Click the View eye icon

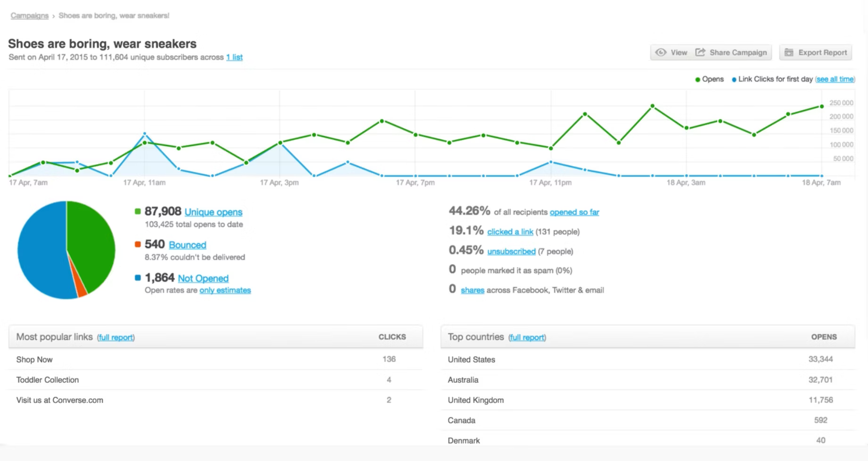click(x=661, y=52)
